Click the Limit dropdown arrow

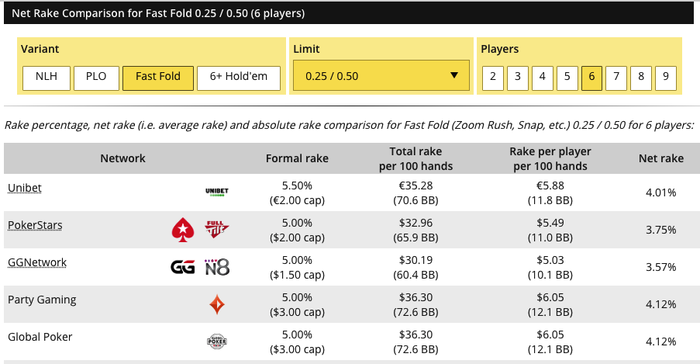click(454, 75)
